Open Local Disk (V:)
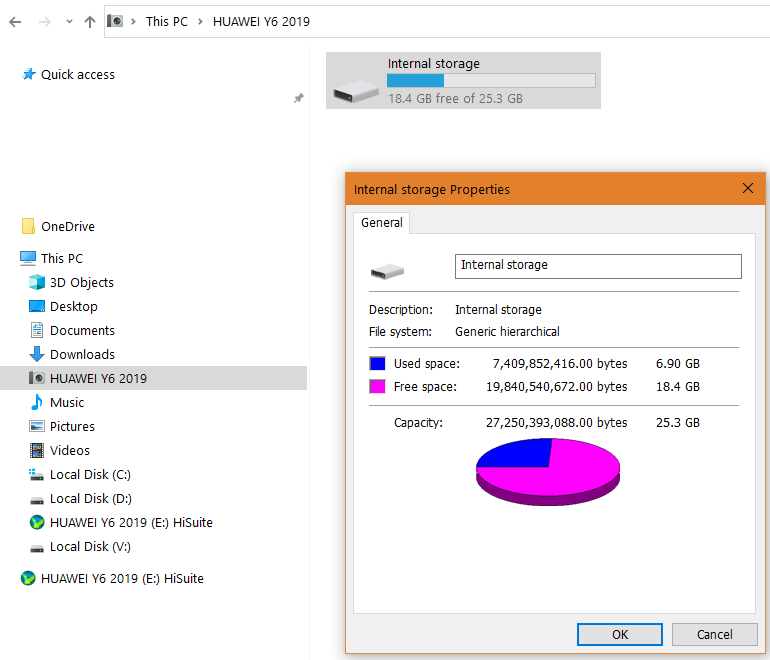This screenshot has width=770, height=660. (x=90, y=547)
